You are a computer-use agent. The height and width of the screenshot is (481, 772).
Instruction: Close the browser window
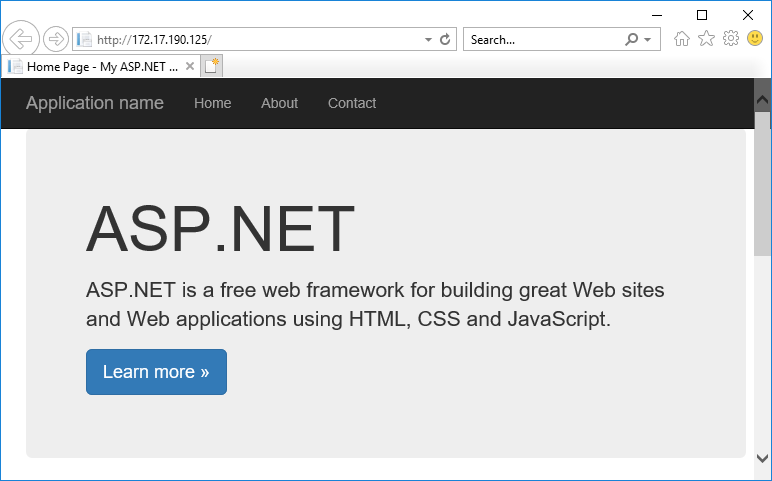(748, 15)
